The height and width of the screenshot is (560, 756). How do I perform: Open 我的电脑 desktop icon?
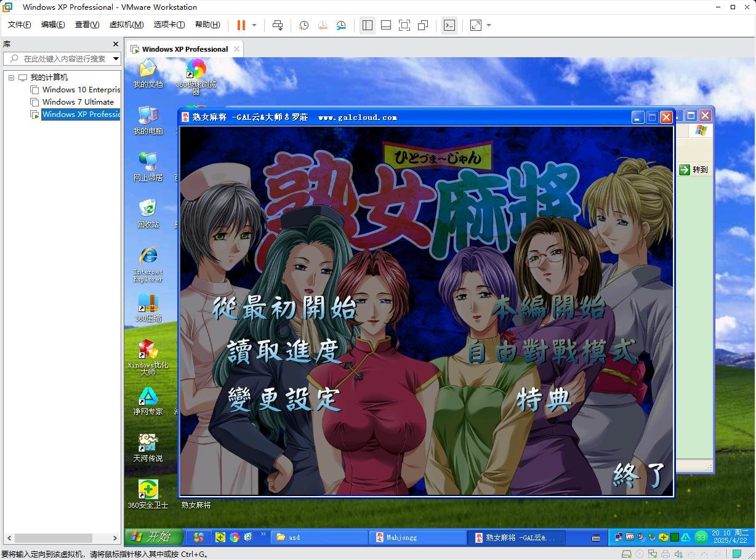click(x=148, y=120)
